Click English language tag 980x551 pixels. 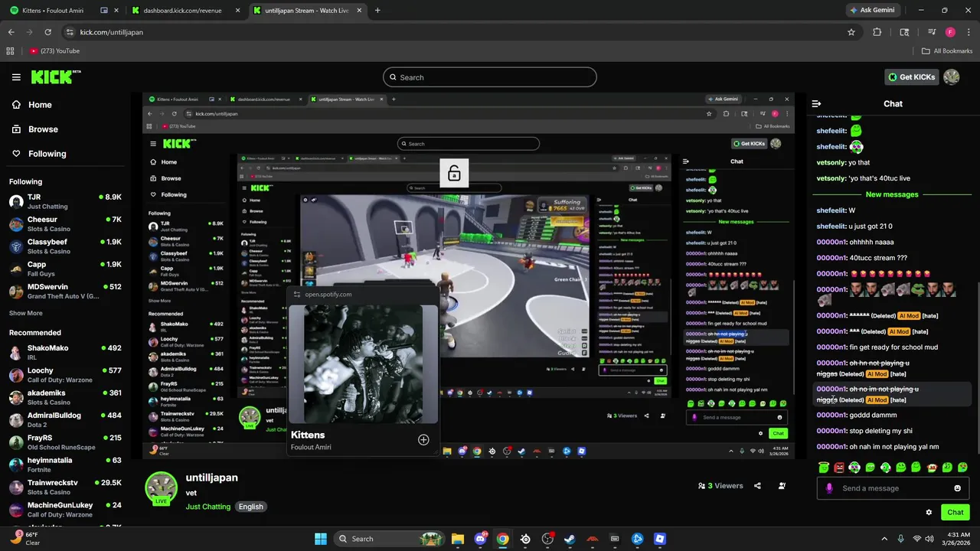[x=250, y=507]
